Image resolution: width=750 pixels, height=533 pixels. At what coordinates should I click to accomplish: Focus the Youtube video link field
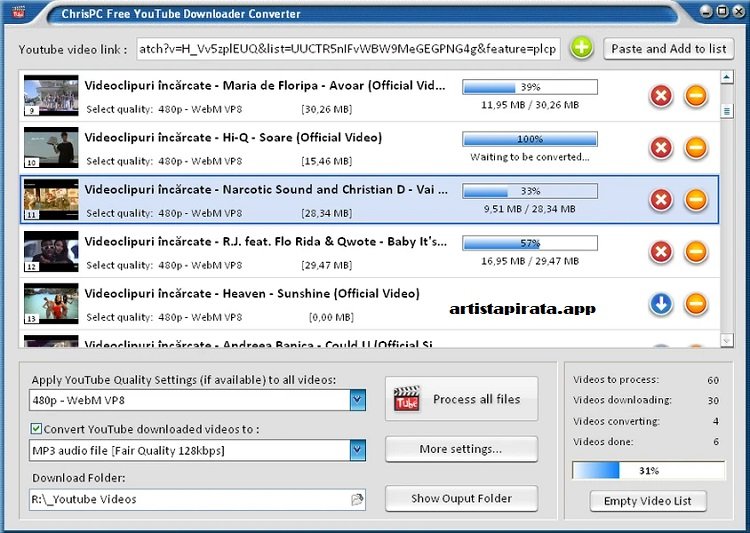click(x=348, y=49)
